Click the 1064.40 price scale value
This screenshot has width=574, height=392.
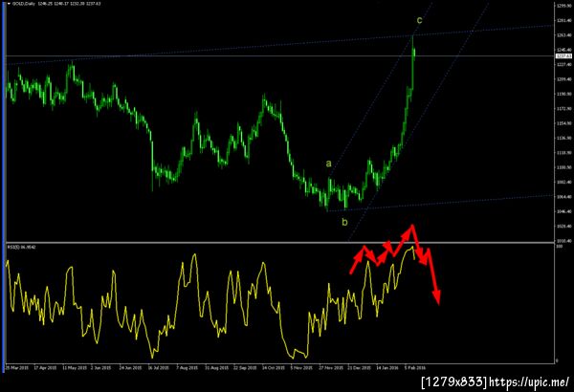564,197
